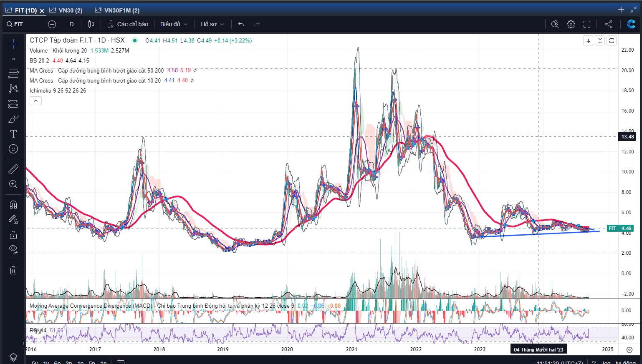Open the time axis settings gear
This screenshot has width=642, height=364.
629,349
